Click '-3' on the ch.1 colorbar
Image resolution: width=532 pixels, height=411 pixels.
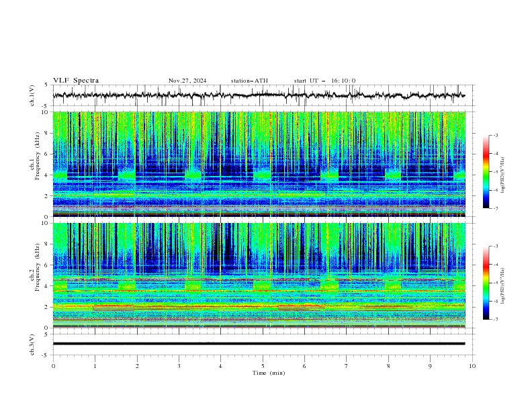pos(495,135)
